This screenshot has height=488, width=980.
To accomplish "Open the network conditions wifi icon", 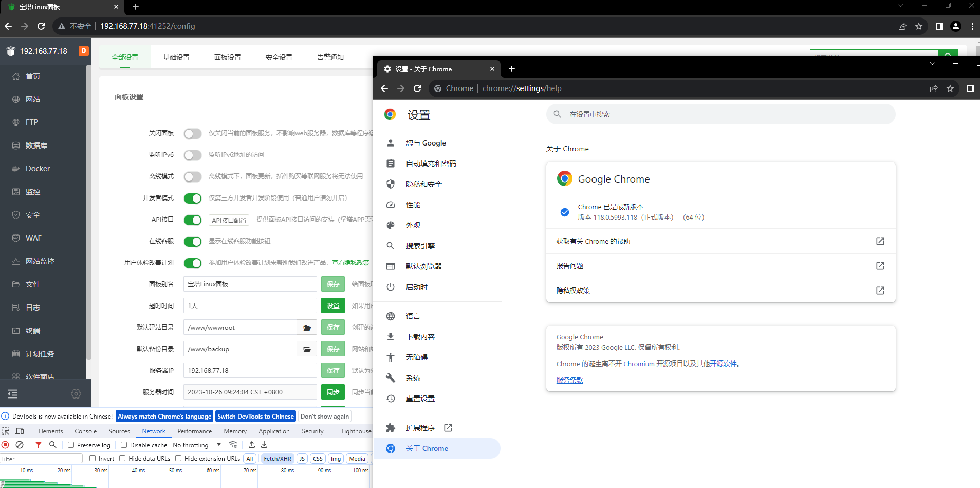I will click(x=233, y=445).
